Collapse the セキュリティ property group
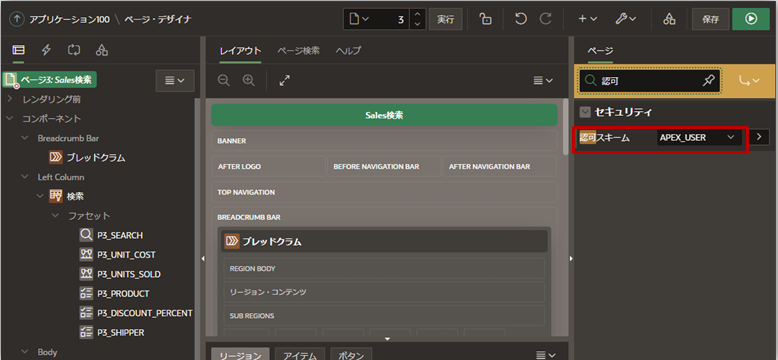This screenshot has width=778, height=360. [x=585, y=112]
